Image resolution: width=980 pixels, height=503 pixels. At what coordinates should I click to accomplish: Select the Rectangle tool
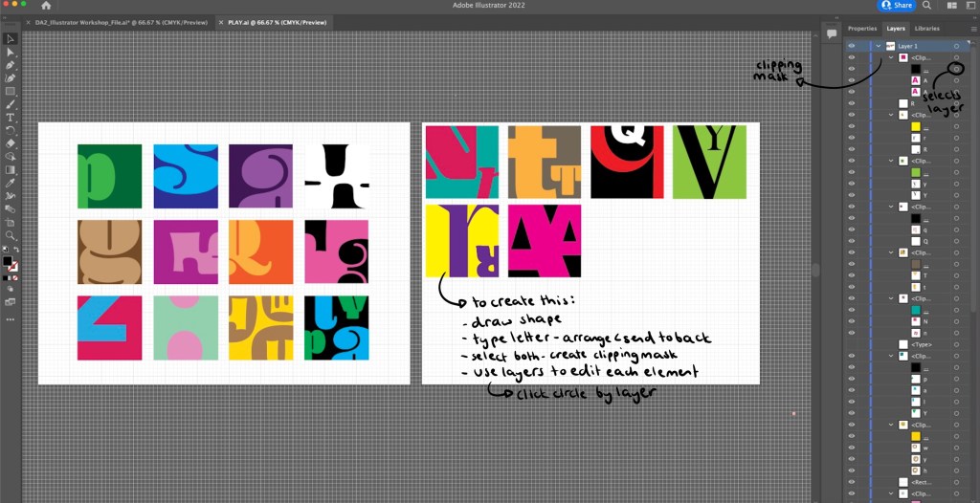click(x=11, y=91)
